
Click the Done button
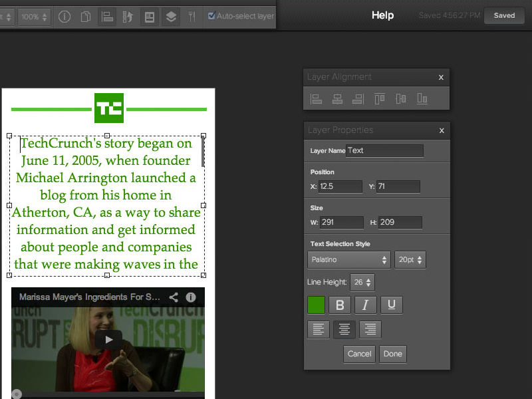pos(392,354)
